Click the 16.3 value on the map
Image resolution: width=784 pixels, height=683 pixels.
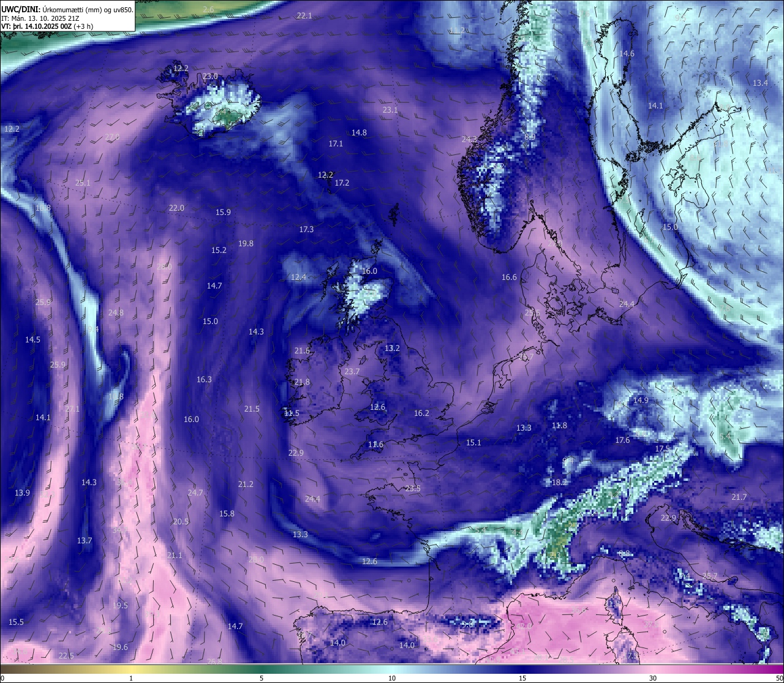coord(204,379)
